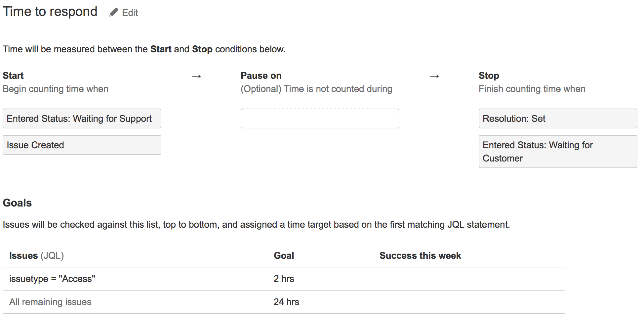Open the JQL link in the Issues column header
The width and height of the screenshot is (644, 321).
pos(52,255)
